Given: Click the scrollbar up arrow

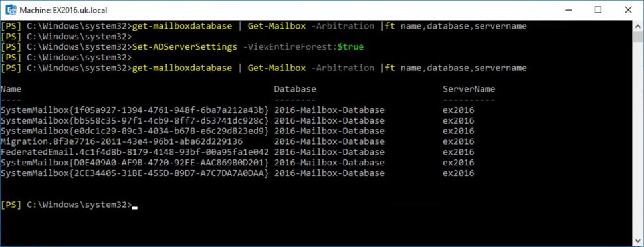Looking at the screenshot, I should pos(637,25).
